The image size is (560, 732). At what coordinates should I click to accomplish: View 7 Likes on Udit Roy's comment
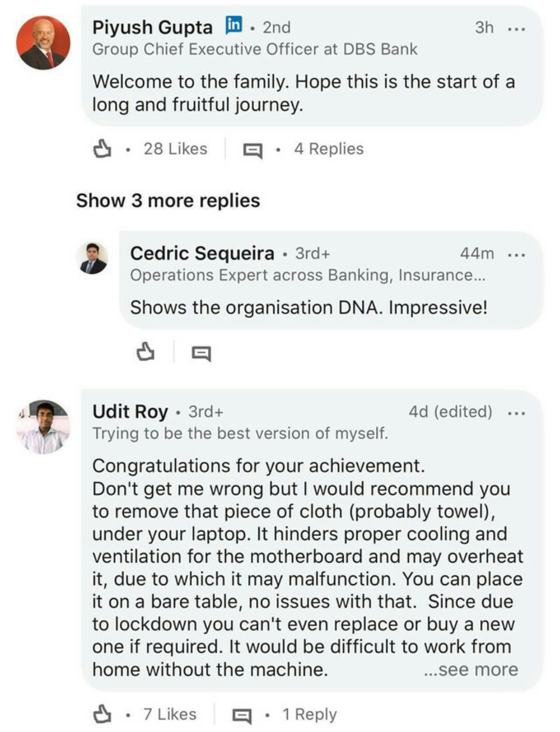[170, 714]
